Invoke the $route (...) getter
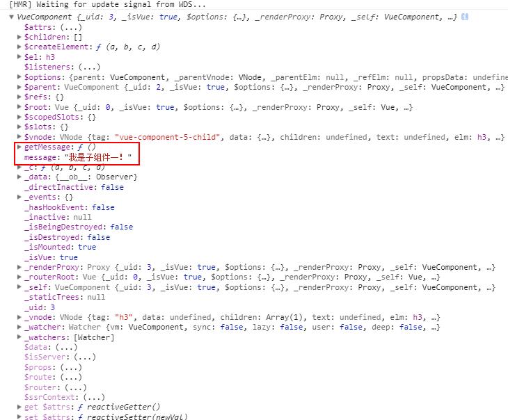 click(61, 378)
